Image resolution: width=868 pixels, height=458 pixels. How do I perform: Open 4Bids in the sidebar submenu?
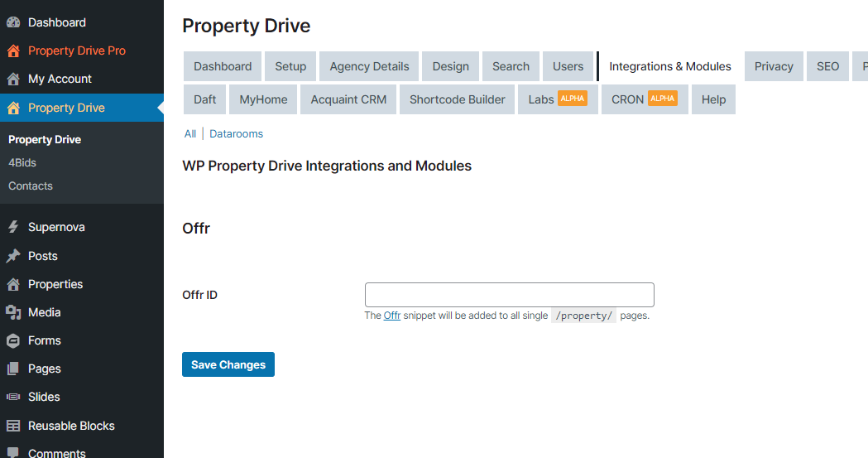tap(22, 162)
